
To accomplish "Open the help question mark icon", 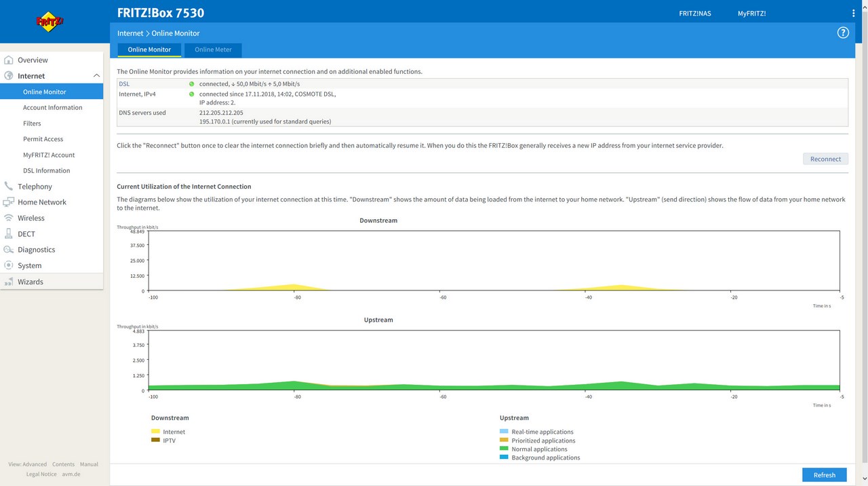I will pos(843,33).
